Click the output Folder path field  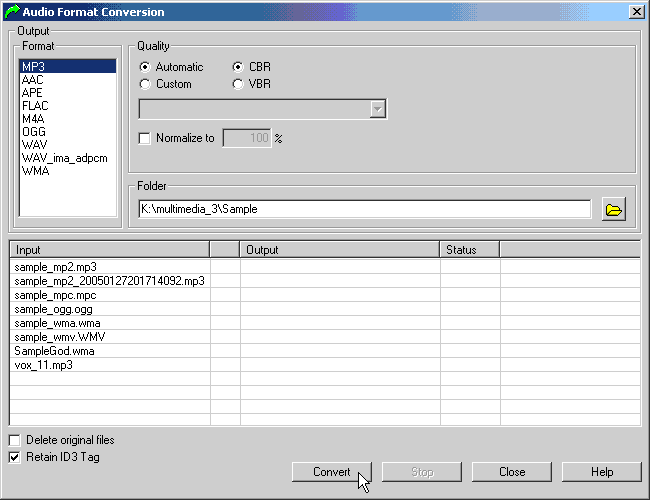pos(365,209)
